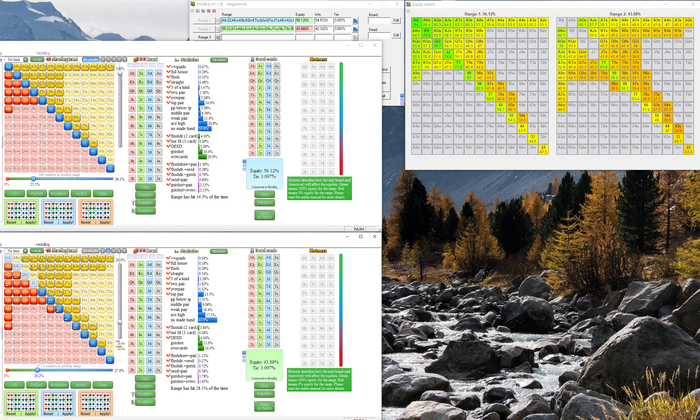Click the Range 2 button in HoldEq main window
This screenshot has width=700, height=420.
pos(204,29)
